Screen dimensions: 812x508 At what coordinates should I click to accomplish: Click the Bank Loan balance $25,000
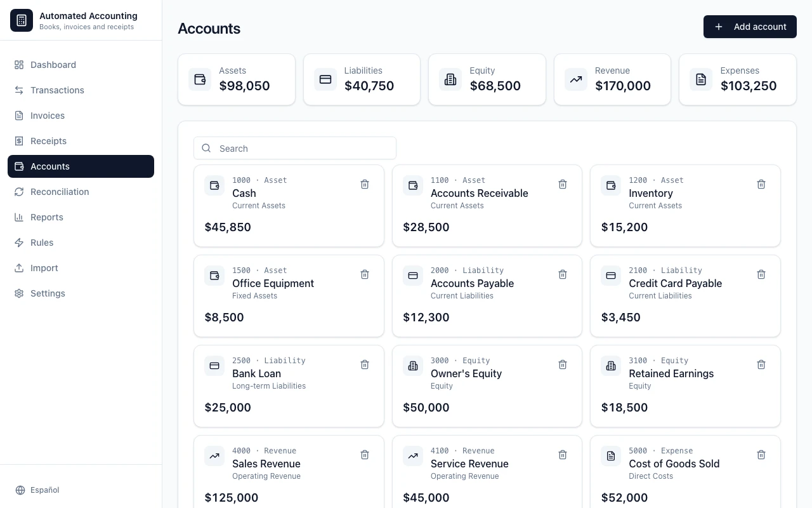(228, 408)
